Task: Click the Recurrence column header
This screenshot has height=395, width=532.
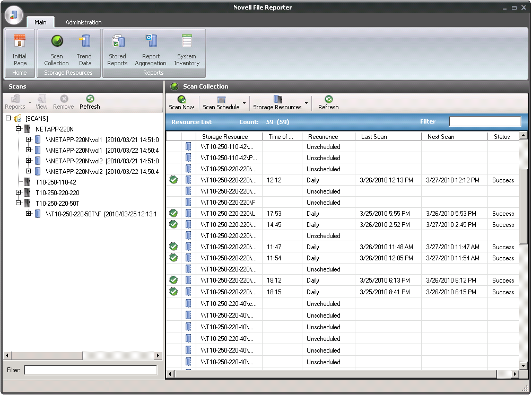Action: (323, 137)
